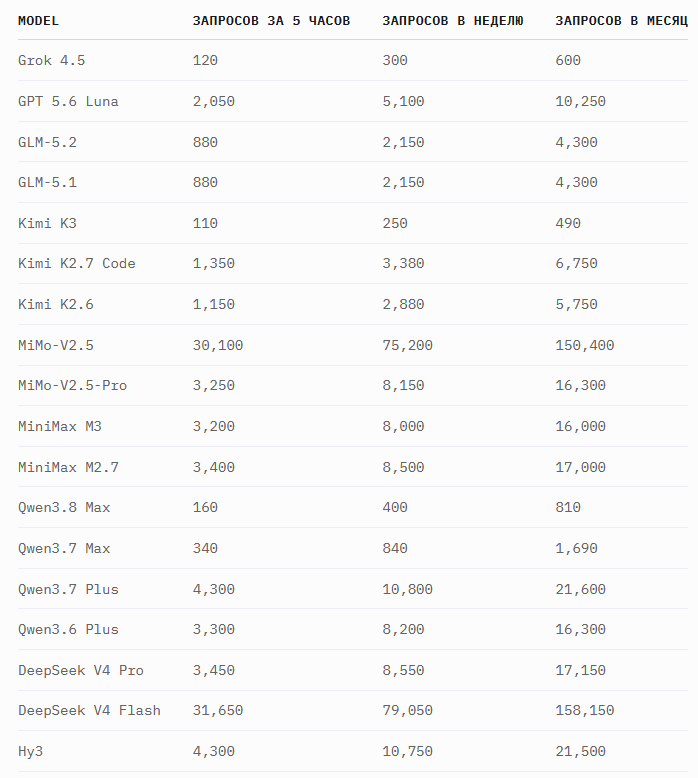
Task: Select the MiMo-V2.5-Pro model name
Action: tap(72, 386)
